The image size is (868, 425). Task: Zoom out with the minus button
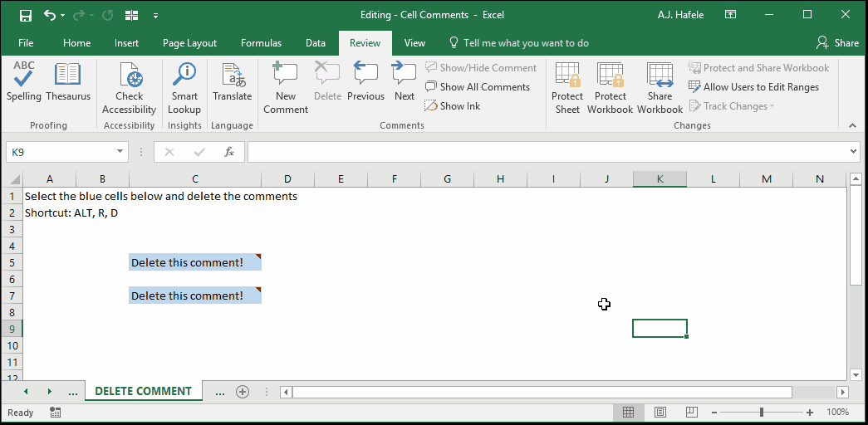click(714, 413)
